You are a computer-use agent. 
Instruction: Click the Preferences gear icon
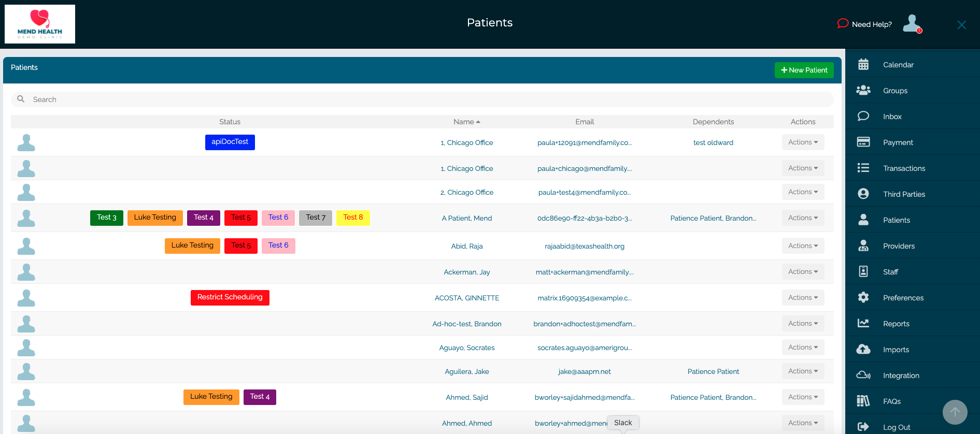863,298
